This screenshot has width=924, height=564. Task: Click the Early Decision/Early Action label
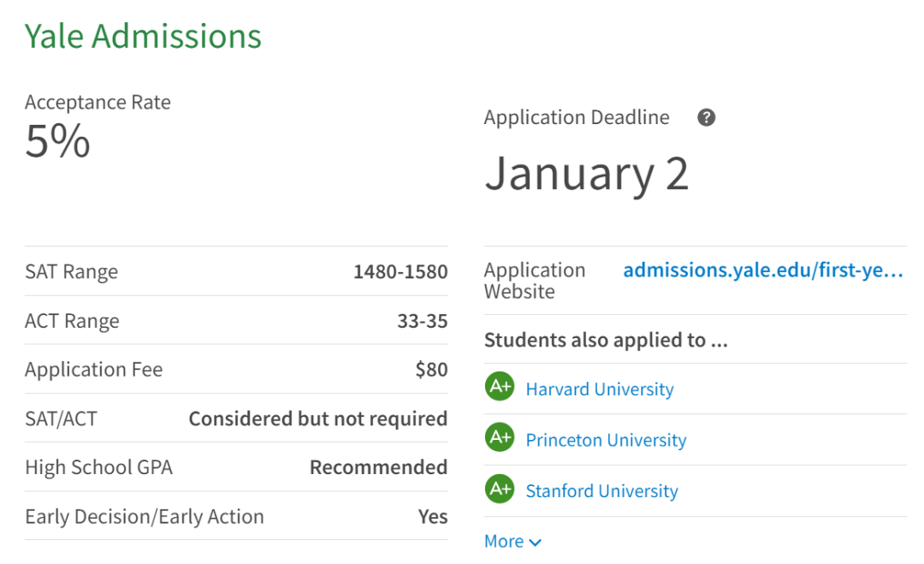(x=145, y=517)
